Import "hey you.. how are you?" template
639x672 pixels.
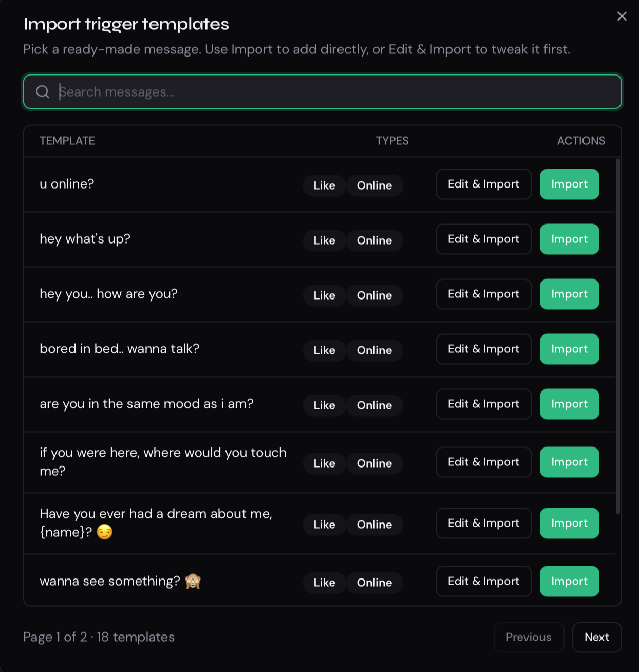pyautogui.click(x=569, y=294)
